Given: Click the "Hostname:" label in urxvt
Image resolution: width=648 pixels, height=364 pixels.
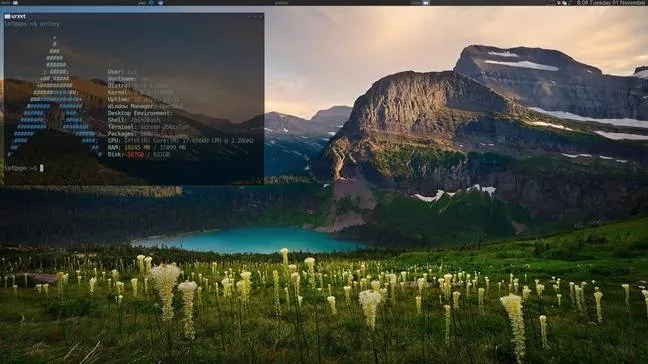Looking at the screenshot, I should pos(122,79).
